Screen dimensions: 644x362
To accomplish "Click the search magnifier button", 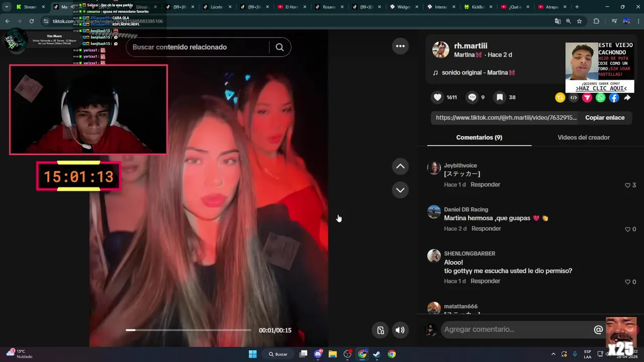I will click(280, 47).
